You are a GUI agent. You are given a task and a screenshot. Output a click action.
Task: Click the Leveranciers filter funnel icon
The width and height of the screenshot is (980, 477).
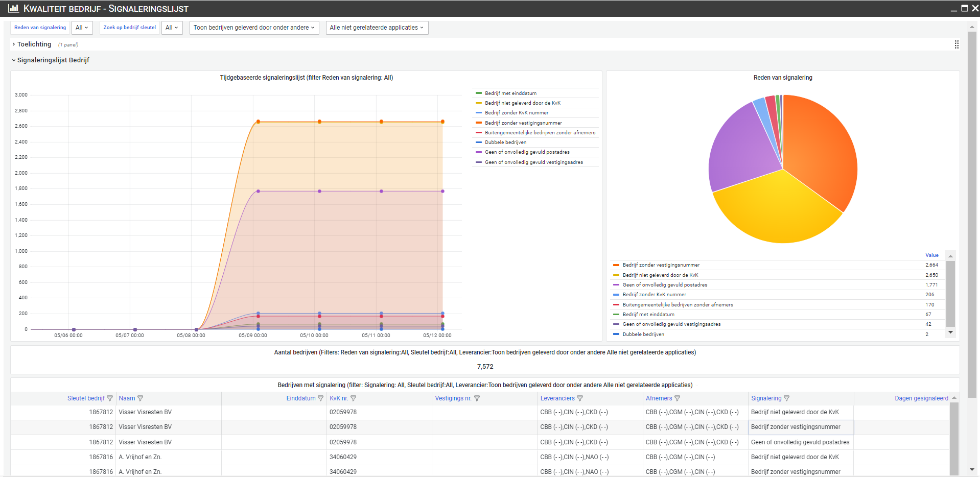point(580,398)
